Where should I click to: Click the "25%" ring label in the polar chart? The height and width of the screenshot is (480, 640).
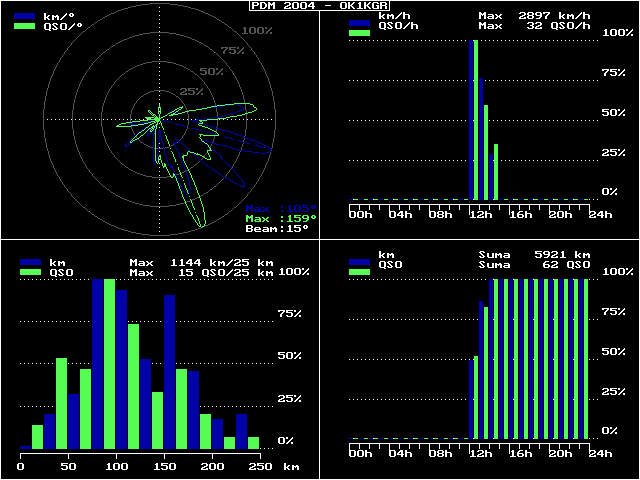click(191, 92)
